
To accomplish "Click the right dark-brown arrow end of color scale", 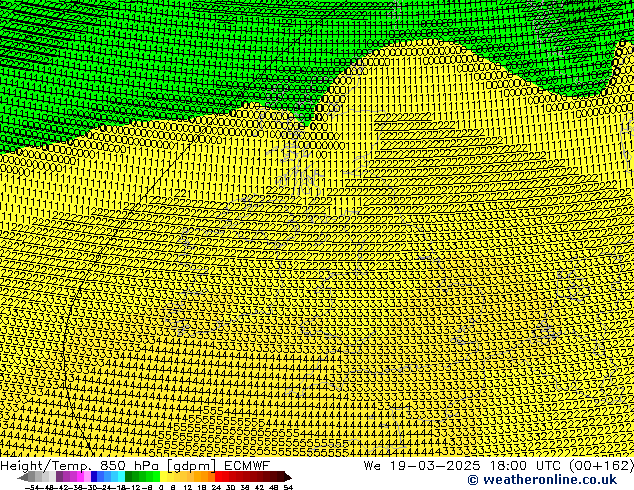I will point(288,477).
